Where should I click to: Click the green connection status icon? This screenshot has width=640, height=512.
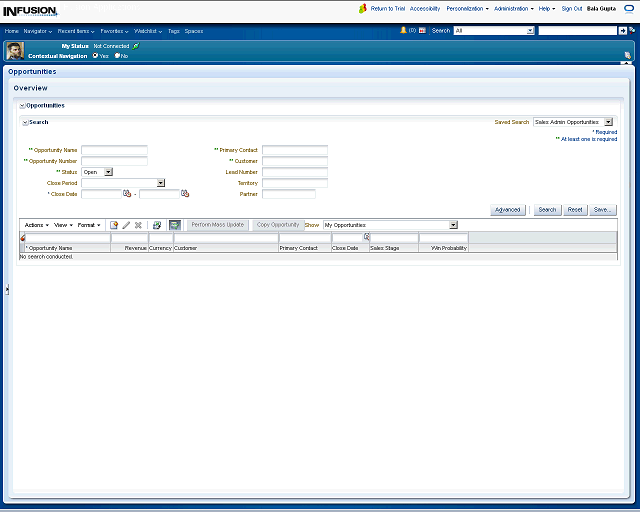136,46
